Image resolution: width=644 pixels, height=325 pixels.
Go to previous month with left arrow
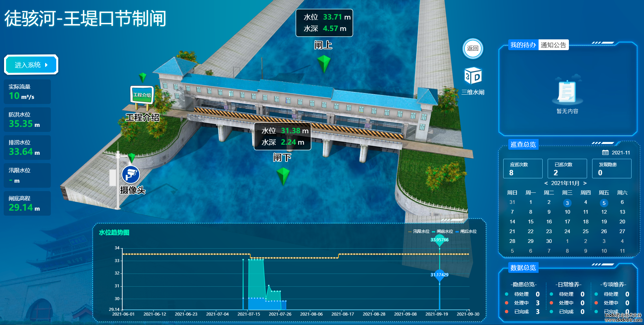click(x=546, y=183)
